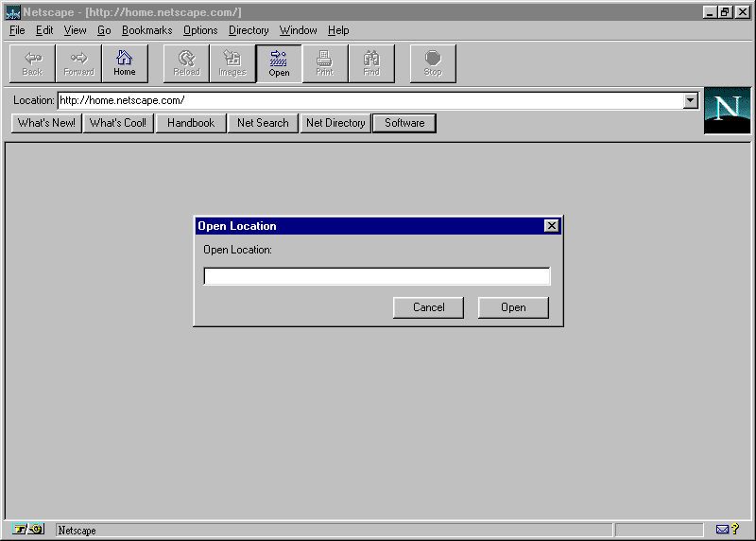Click the What's Cool! button

tap(118, 123)
